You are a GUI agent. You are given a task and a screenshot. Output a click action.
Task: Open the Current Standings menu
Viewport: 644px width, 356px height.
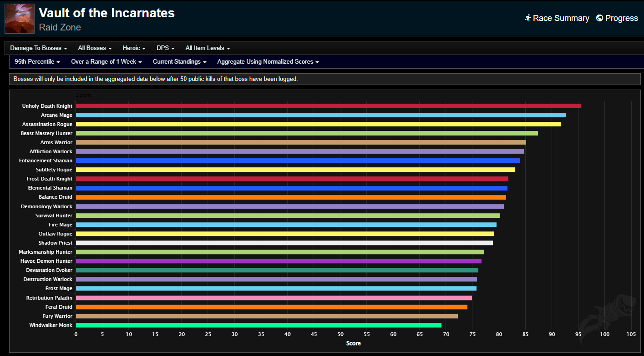pos(180,61)
